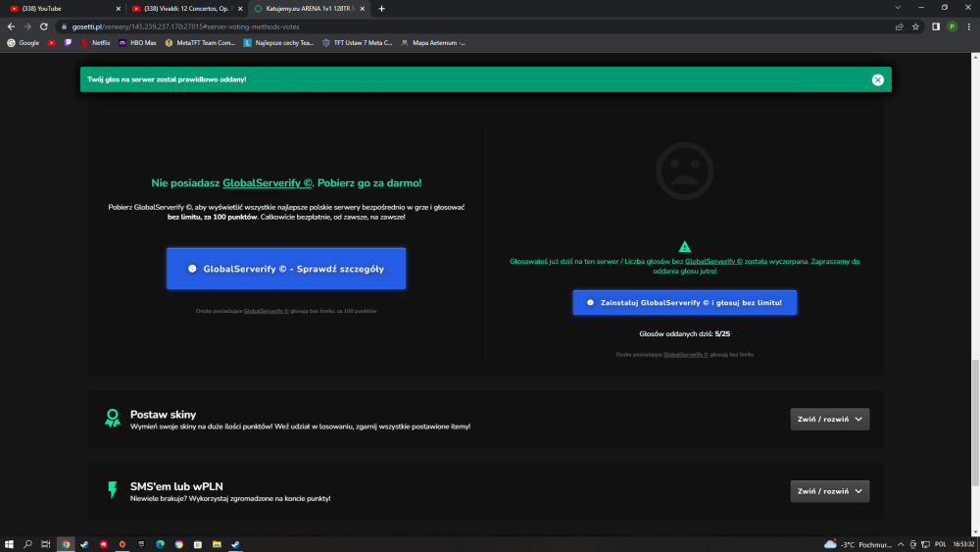The image size is (980, 552).
Task: Open the Mapa Aeternum bookmark
Action: pos(433,43)
